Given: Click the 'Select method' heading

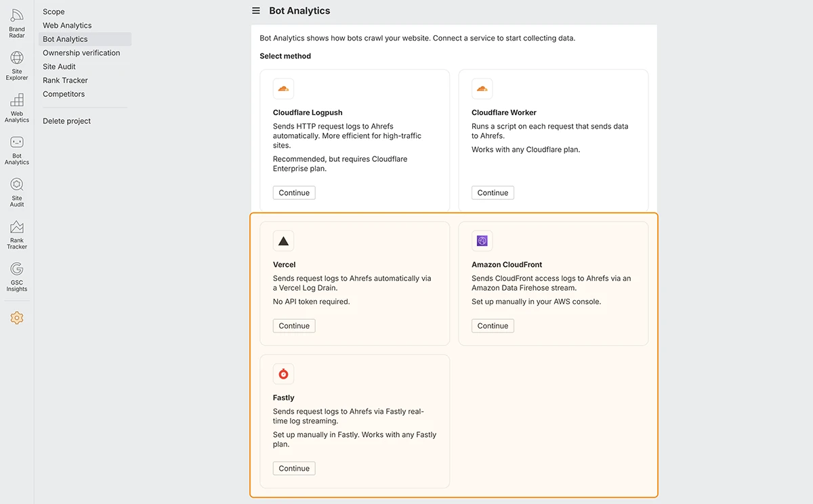Looking at the screenshot, I should coord(285,56).
